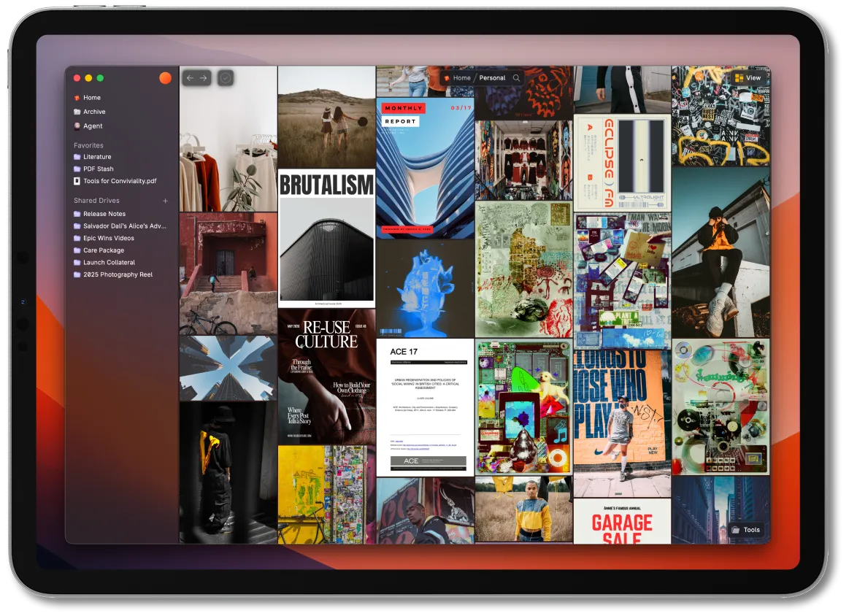
Task: Open Tools for Conviviality.pdf file
Action: click(120, 181)
